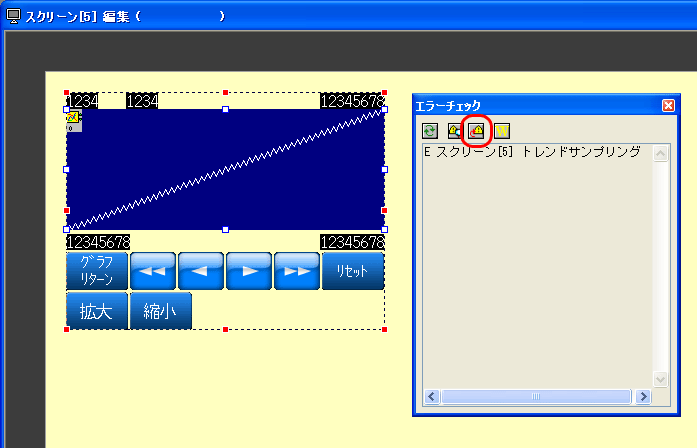Click the 縮小 zoom-out button
The image size is (697, 448).
click(160, 311)
